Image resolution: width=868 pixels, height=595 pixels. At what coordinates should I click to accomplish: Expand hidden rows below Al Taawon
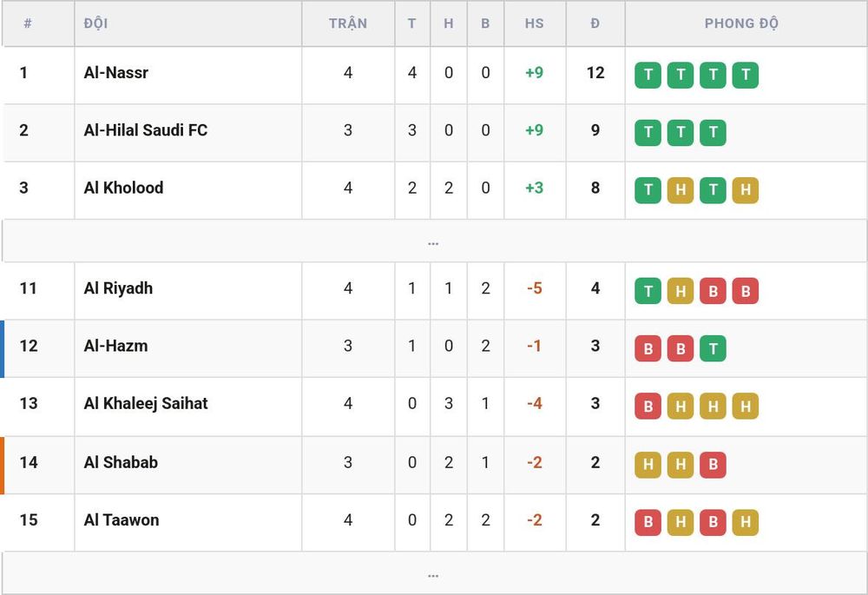433,573
